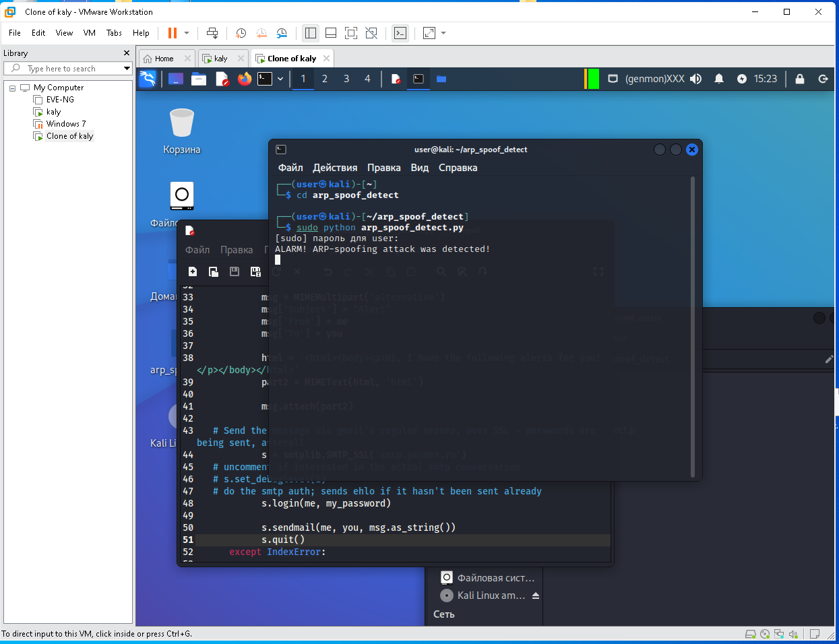
Task: Toggle Unity mode in the VMware toolbar
Action: tap(371, 33)
